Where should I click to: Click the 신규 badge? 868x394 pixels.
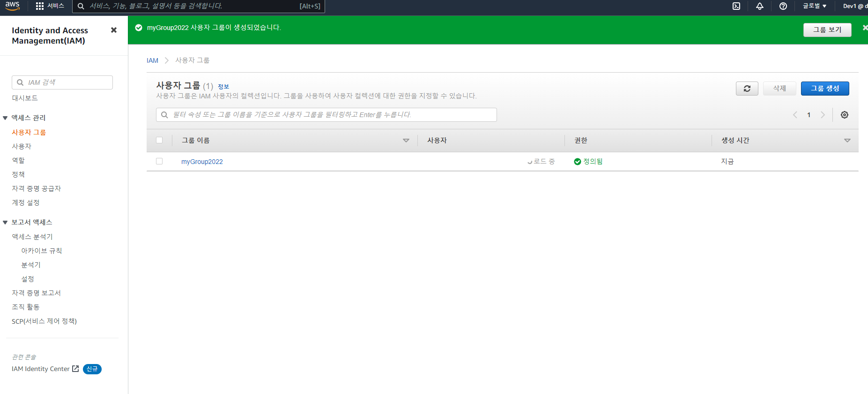tap(92, 369)
